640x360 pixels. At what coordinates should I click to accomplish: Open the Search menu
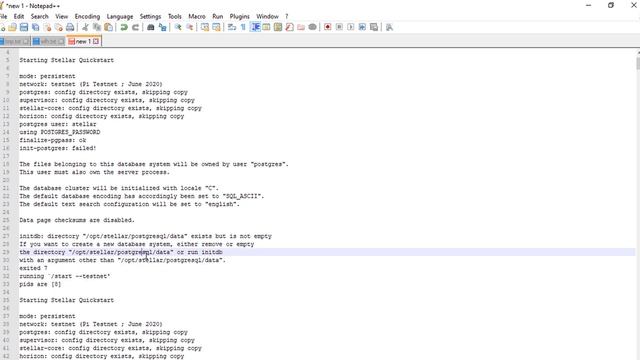40,16
